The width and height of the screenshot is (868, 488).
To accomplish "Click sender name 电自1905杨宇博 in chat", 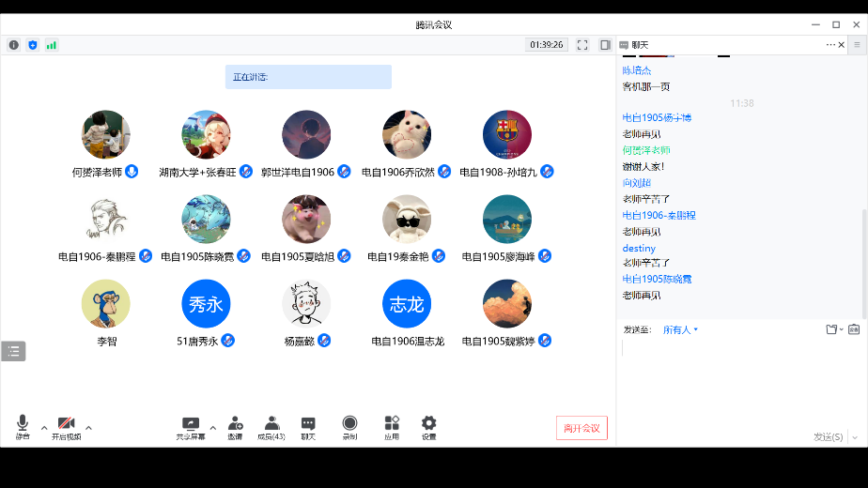I will tap(657, 117).
